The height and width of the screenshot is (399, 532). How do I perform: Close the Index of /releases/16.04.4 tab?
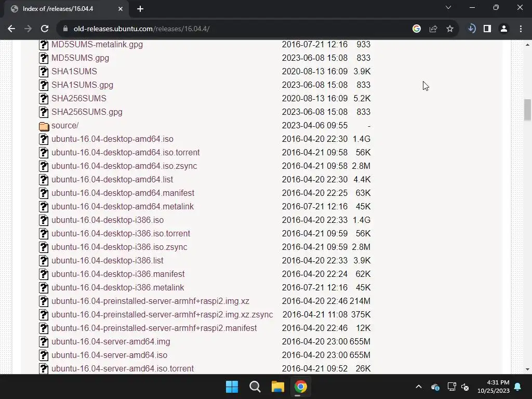tap(120, 9)
